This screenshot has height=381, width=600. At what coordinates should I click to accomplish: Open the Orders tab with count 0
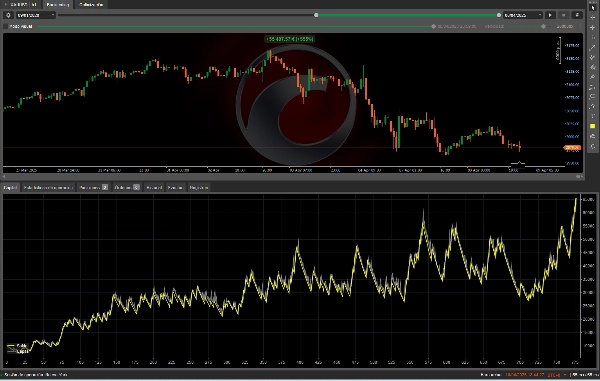(x=127, y=187)
